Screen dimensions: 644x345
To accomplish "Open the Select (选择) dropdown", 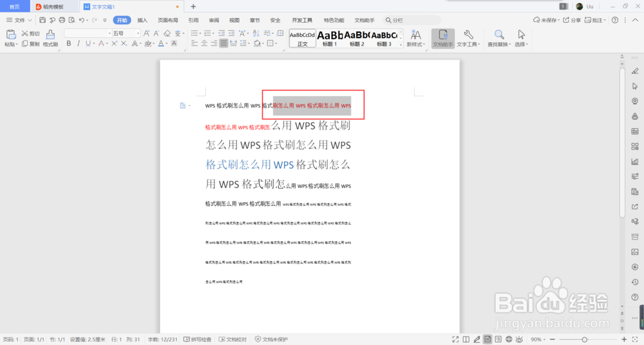I will [x=521, y=38].
